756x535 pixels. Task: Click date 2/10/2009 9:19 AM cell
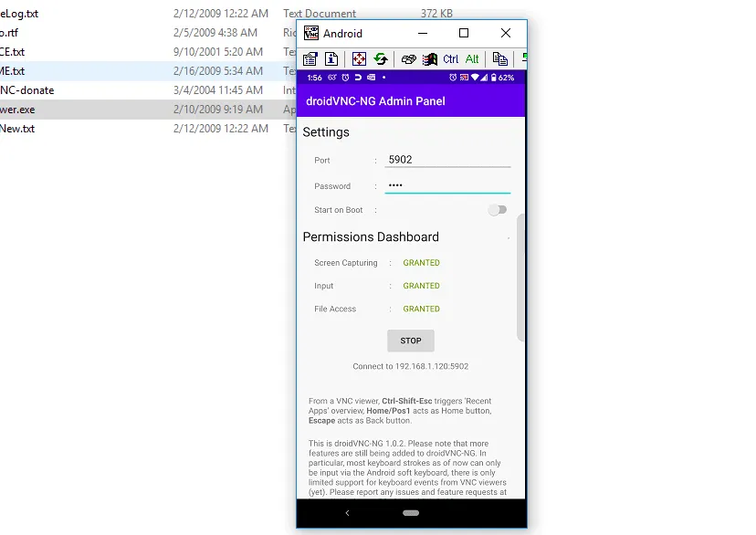tap(218, 110)
